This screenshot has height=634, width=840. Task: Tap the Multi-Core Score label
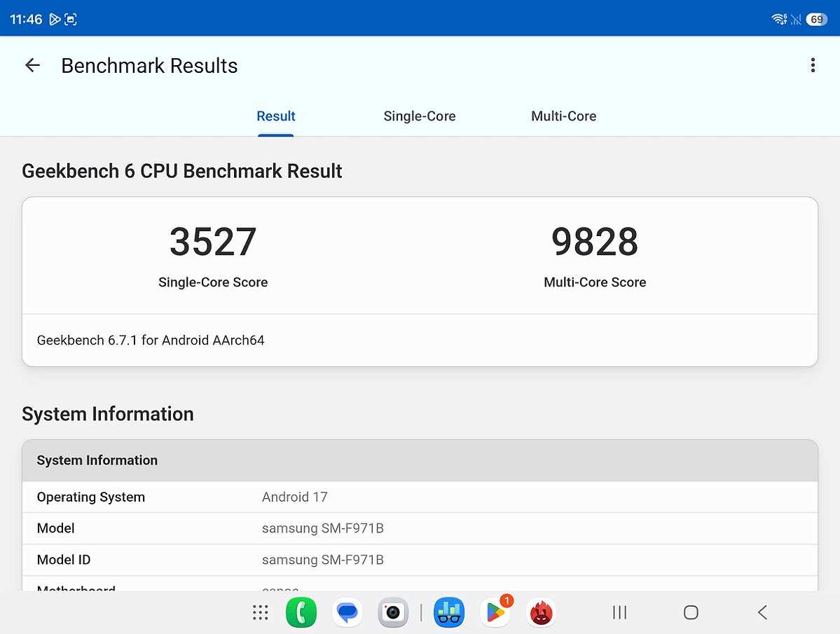click(x=595, y=282)
